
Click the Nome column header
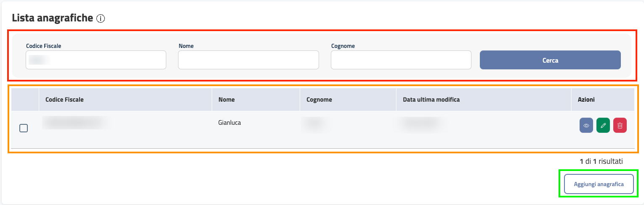(226, 100)
